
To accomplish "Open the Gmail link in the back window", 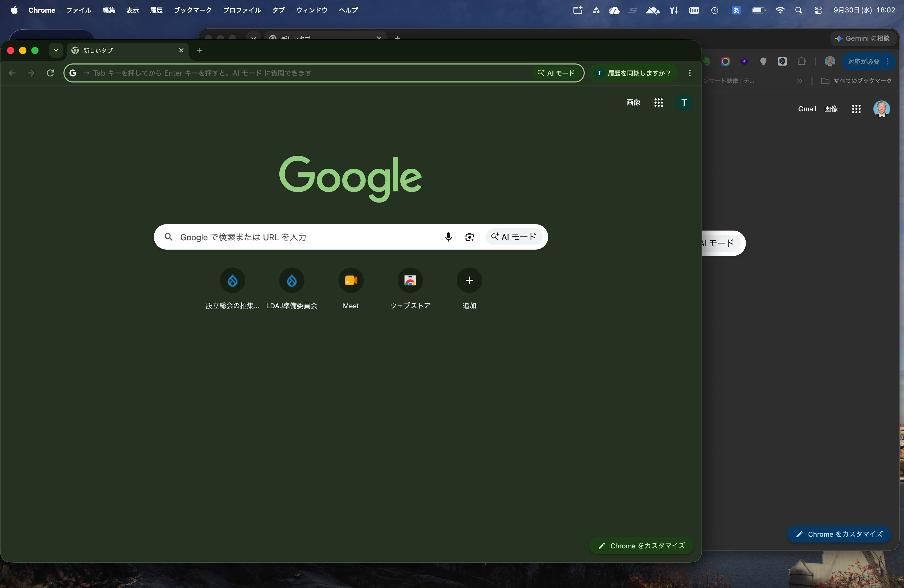I will tap(807, 109).
